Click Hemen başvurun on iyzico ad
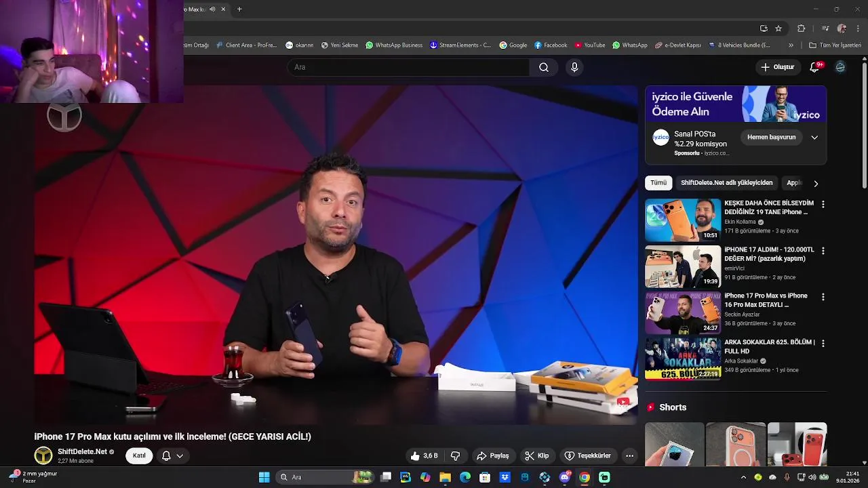Screen dimensions: 868x488 pyautogui.click(x=771, y=138)
